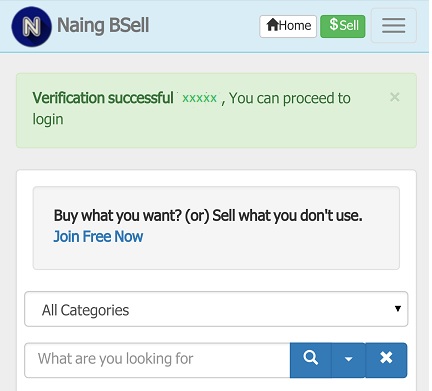Open the Naing BSell brand title link
This screenshot has height=391, width=432.
tap(103, 26)
